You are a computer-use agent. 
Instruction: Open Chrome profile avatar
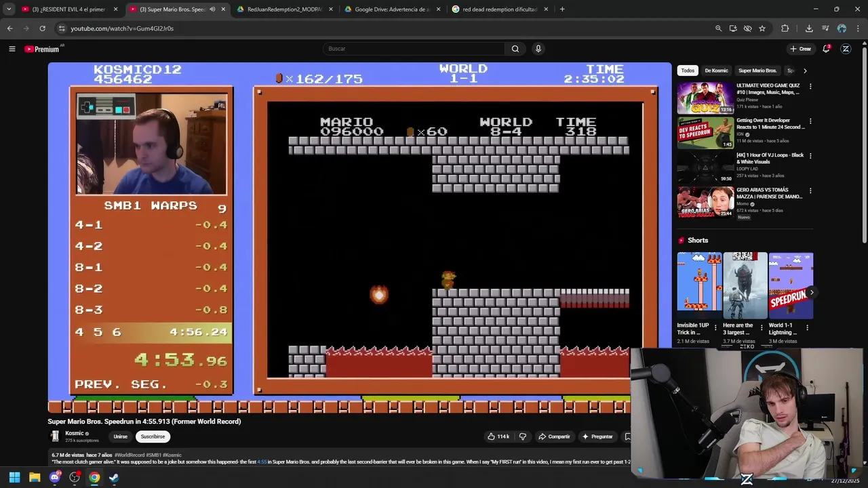[842, 28]
